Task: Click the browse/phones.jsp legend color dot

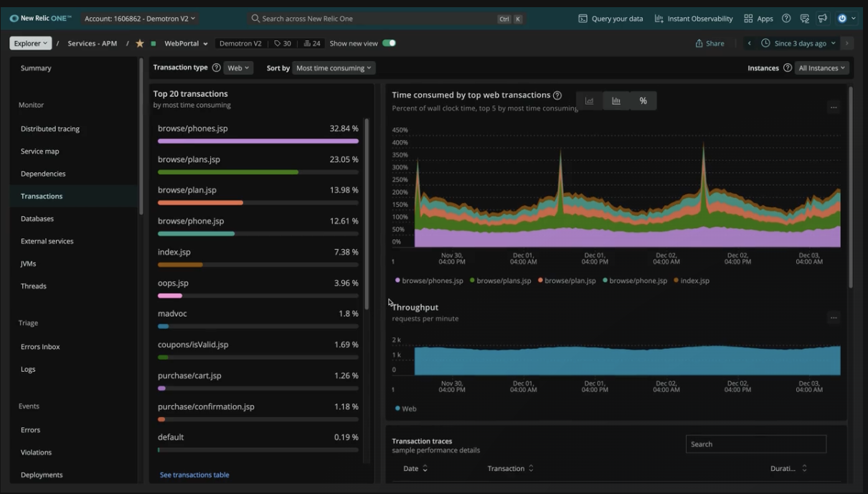Action: pyautogui.click(x=397, y=281)
